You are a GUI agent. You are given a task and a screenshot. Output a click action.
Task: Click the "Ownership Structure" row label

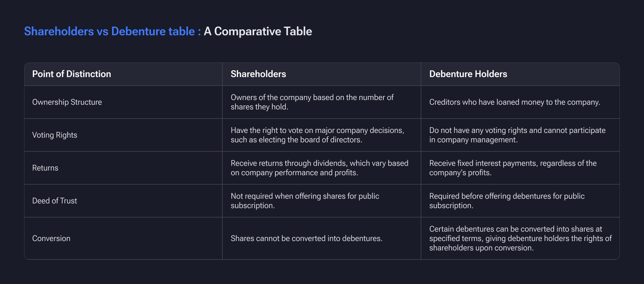click(x=67, y=102)
